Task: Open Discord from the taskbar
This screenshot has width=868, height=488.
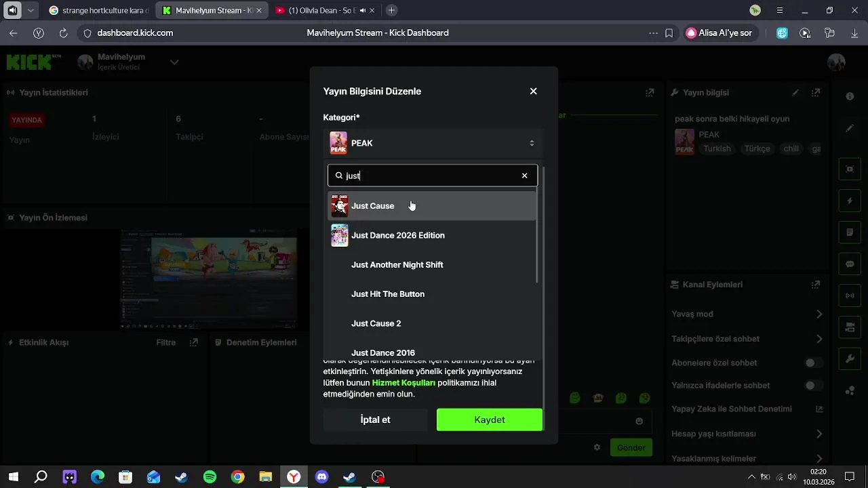Action: click(322, 477)
